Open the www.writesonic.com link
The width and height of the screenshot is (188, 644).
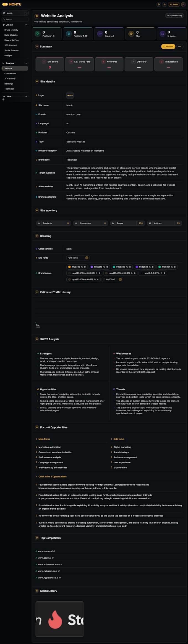click(49, 564)
